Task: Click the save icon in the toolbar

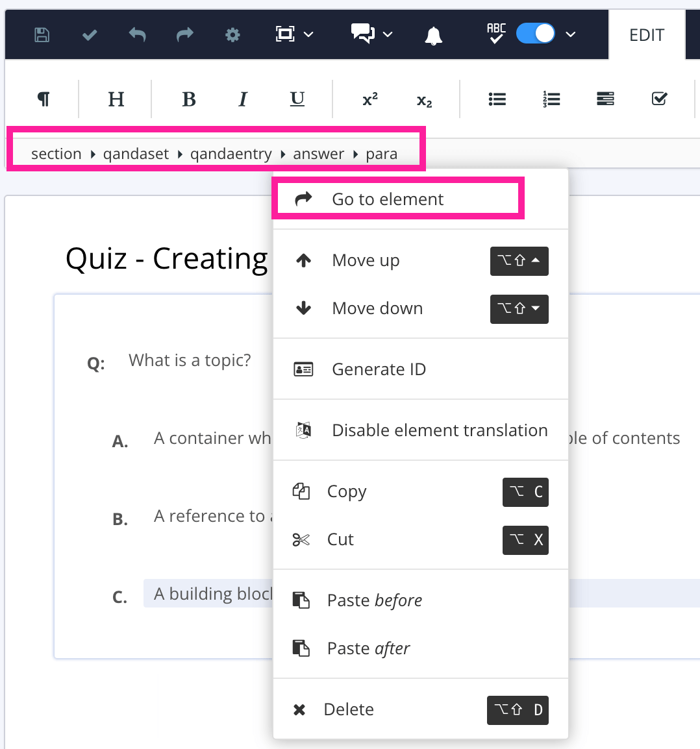Action: coord(41,35)
